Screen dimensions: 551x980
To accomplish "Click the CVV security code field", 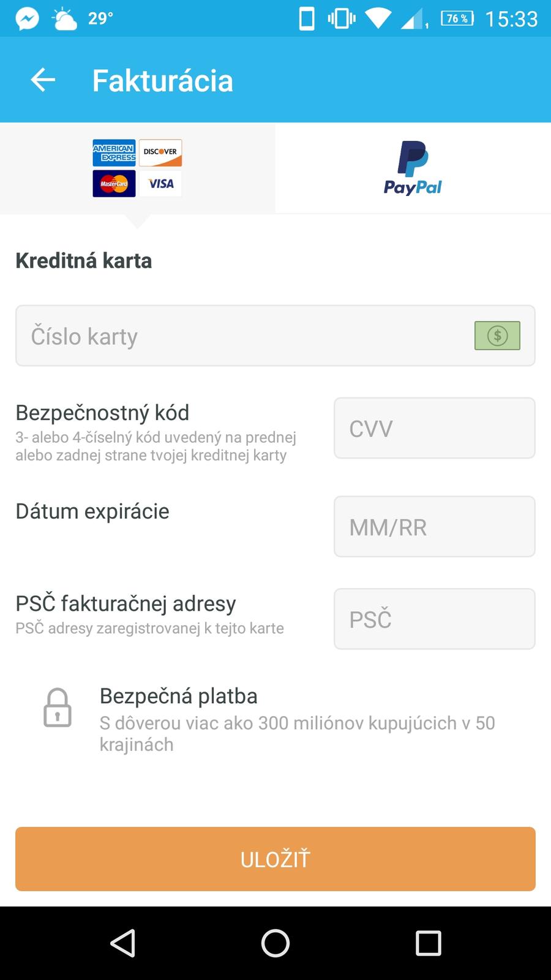I will tap(434, 428).
